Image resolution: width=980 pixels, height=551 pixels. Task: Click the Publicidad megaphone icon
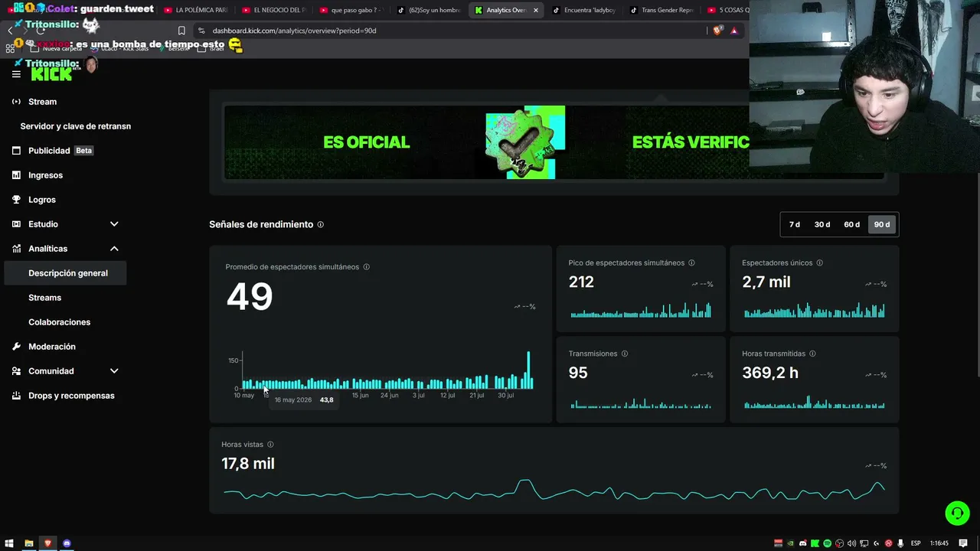[16, 151]
